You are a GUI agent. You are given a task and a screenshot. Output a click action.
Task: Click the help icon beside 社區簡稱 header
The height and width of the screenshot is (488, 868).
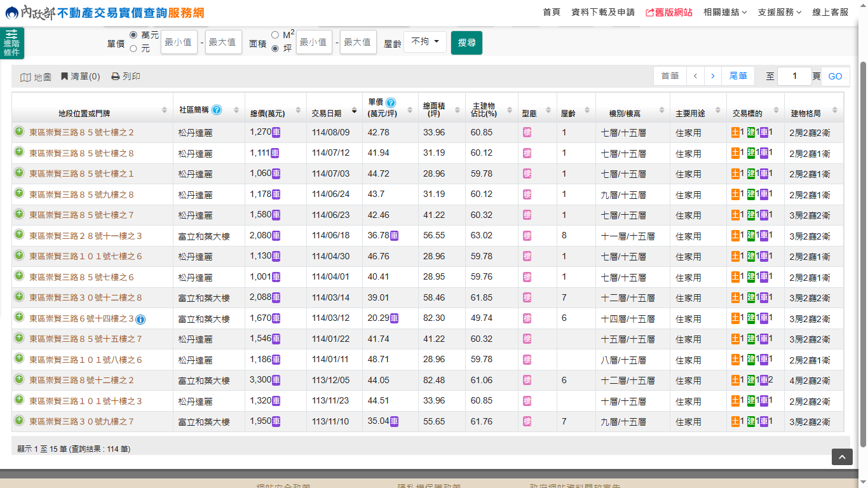[217, 110]
